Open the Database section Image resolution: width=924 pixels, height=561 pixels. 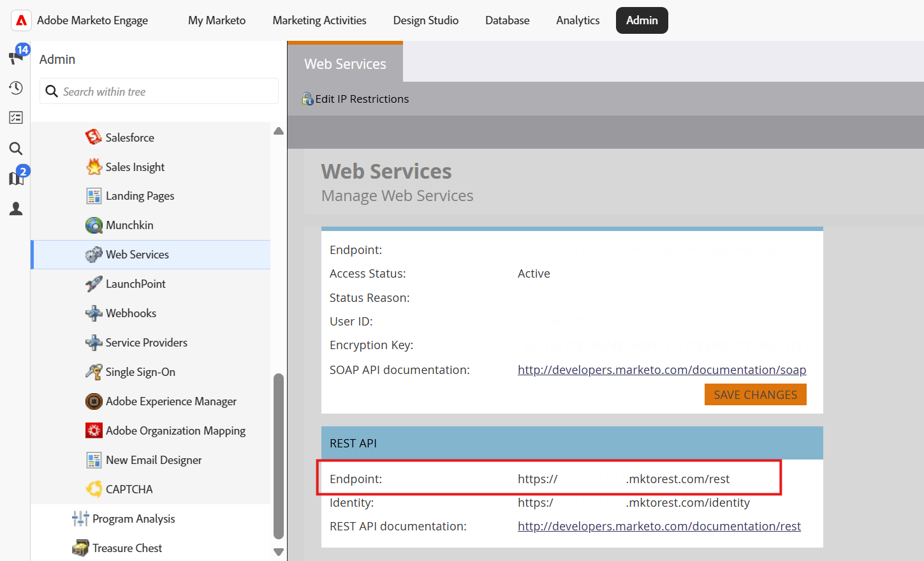[508, 20]
